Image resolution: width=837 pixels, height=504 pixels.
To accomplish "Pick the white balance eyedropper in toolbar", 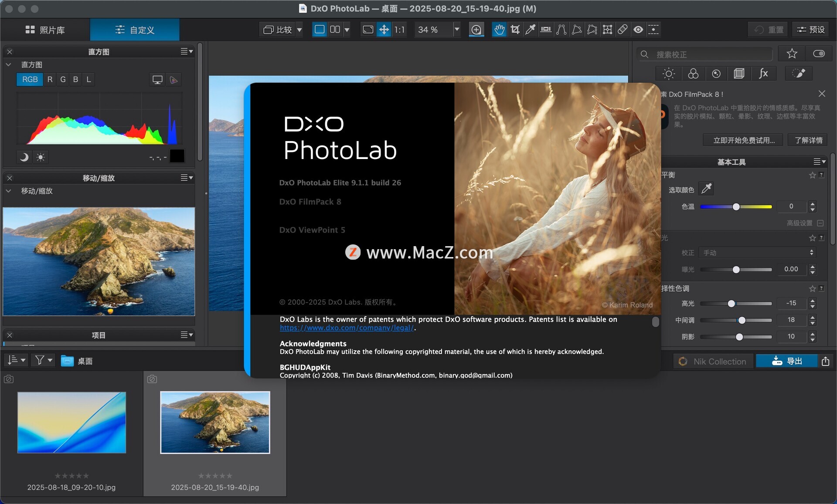I will [x=530, y=30].
